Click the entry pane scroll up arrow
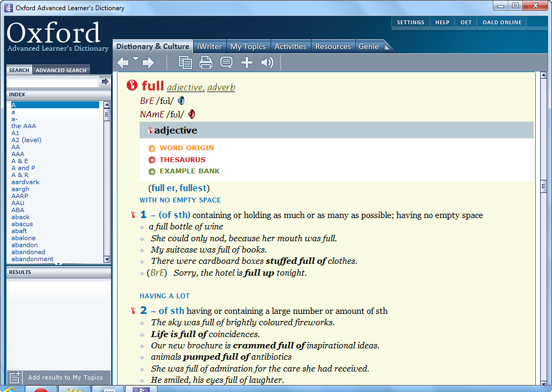Viewport: 552px width, 392px height. coord(543,75)
